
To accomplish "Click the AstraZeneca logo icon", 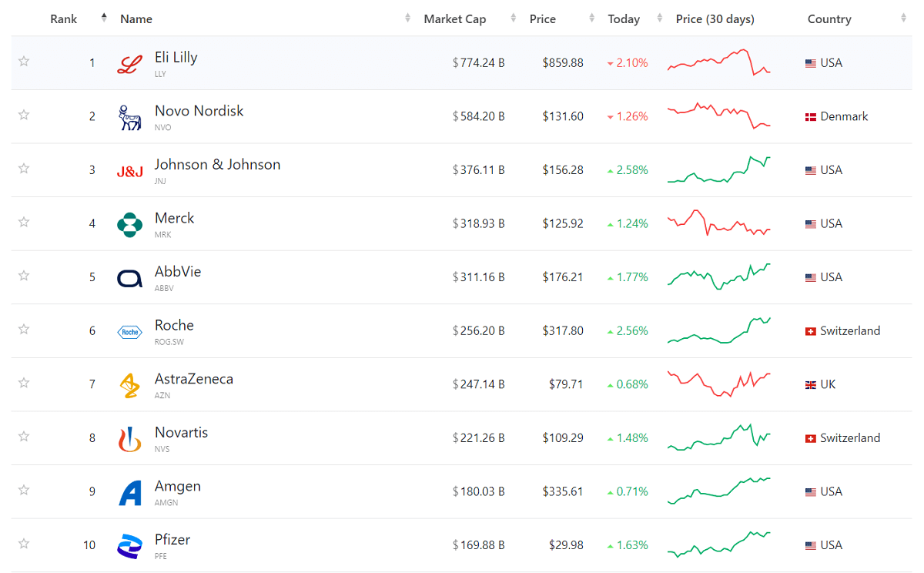I will pos(129,385).
